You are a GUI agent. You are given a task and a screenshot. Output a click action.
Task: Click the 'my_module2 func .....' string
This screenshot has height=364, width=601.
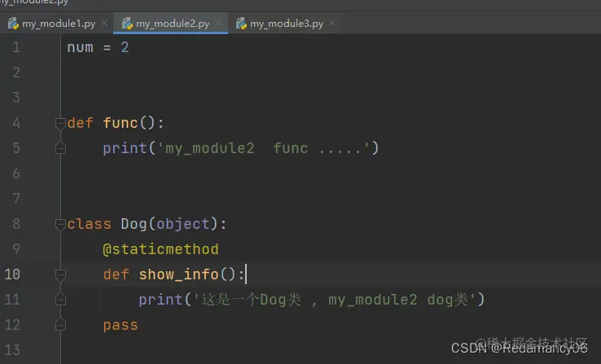(x=263, y=148)
